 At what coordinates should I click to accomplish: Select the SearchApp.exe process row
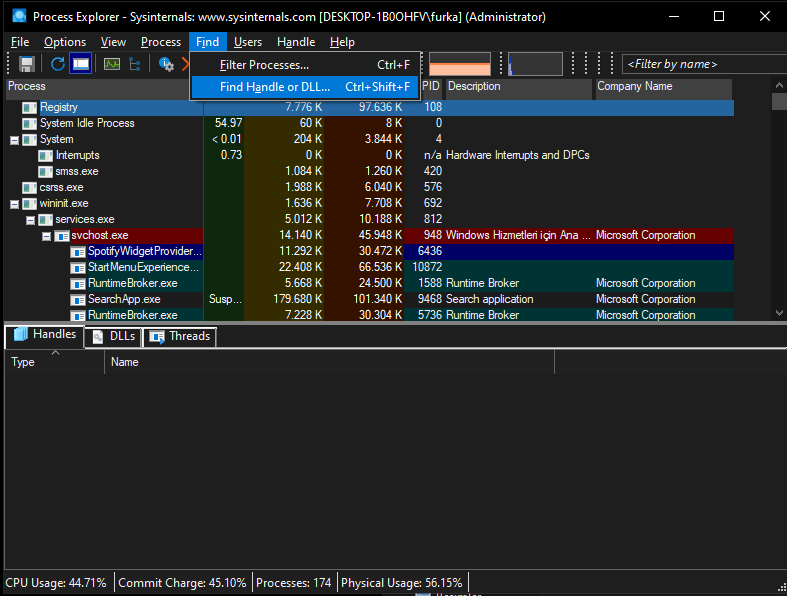click(370, 299)
